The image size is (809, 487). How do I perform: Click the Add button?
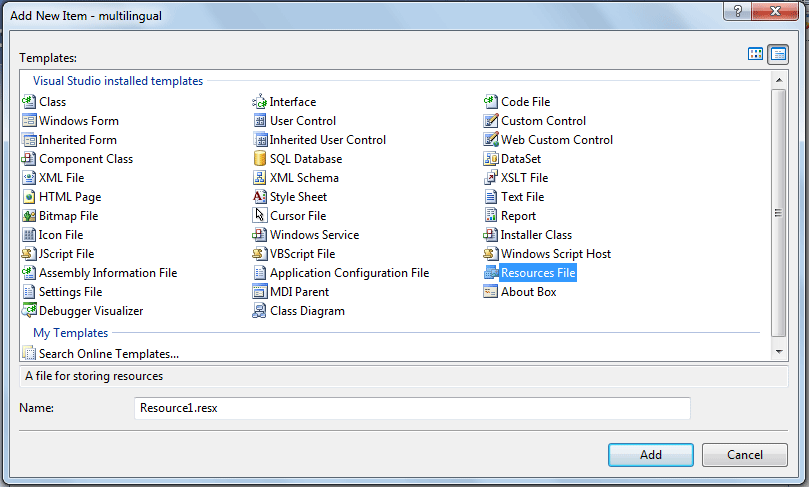point(651,454)
